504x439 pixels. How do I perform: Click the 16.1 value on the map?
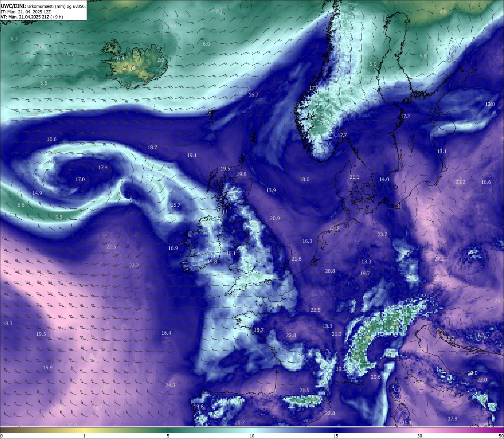point(231,253)
